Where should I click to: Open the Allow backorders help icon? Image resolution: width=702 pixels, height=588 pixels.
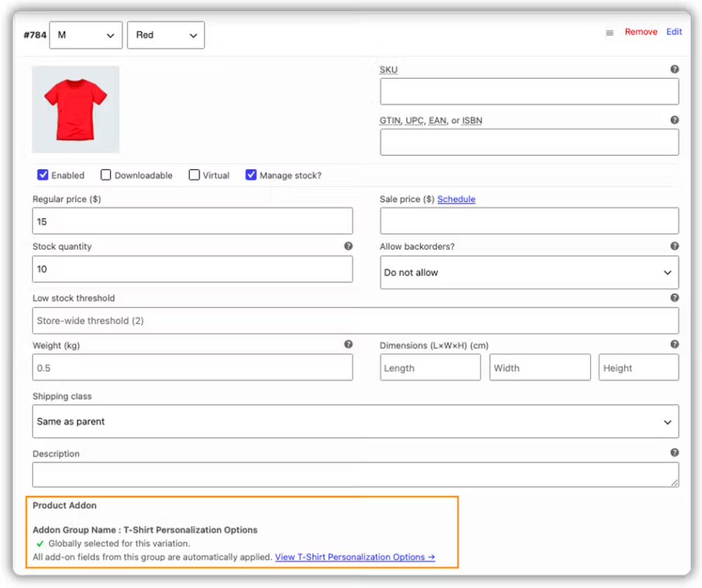point(674,246)
